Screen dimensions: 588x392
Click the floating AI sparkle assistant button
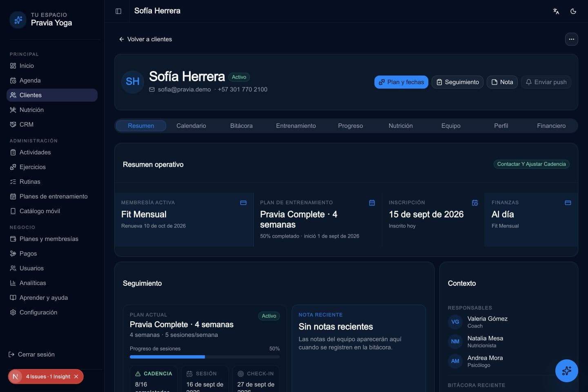[x=567, y=371]
